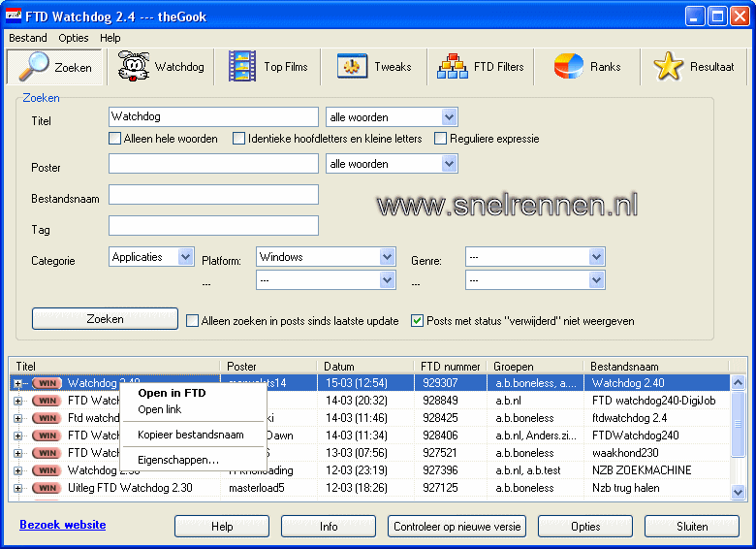Image resolution: width=756 pixels, height=549 pixels.
Task: Click the Titel input field
Action: (213, 116)
